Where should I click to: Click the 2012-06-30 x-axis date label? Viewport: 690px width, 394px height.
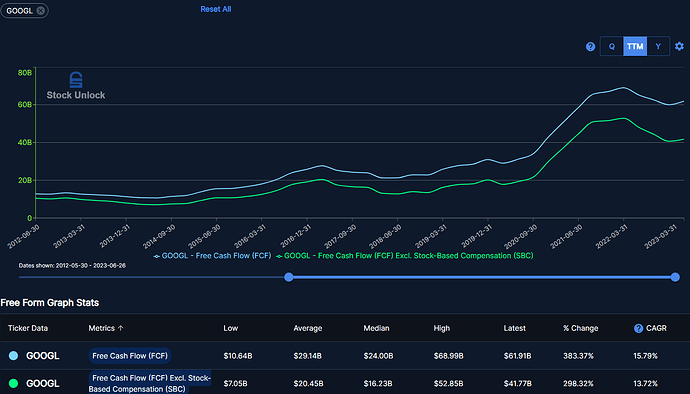(23, 236)
